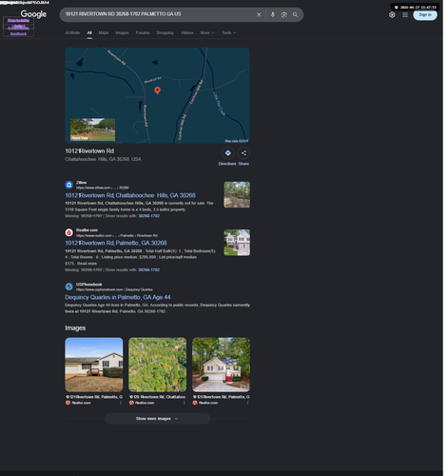Click the Zillow favicon icon
This screenshot has height=476, width=448.
[68, 185]
